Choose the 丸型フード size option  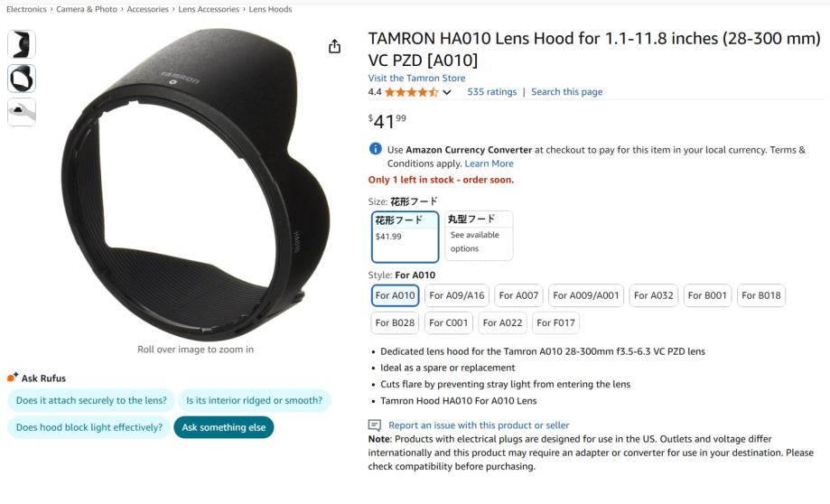click(x=479, y=236)
